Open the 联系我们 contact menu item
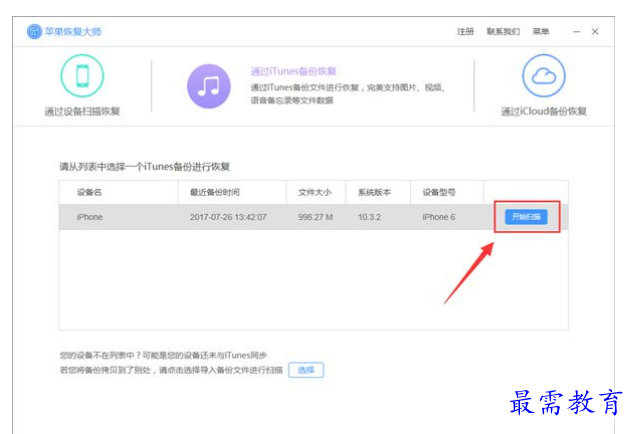The image size is (631, 434). point(503,31)
